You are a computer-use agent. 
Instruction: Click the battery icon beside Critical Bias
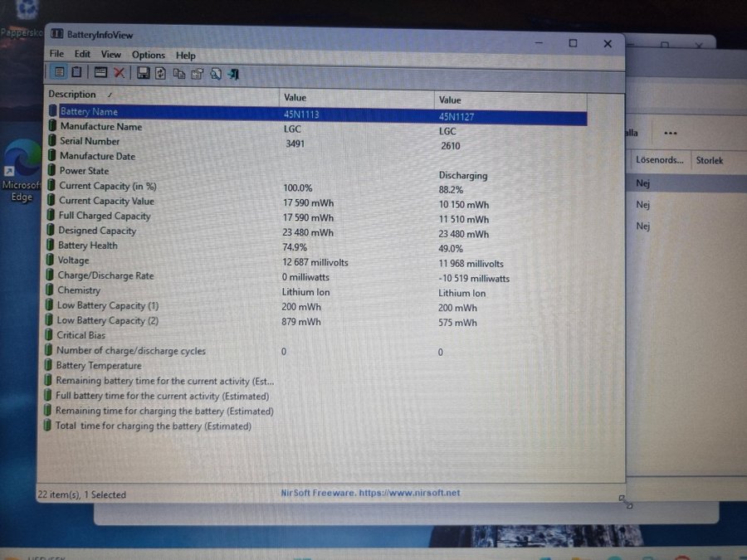(49, 334)
